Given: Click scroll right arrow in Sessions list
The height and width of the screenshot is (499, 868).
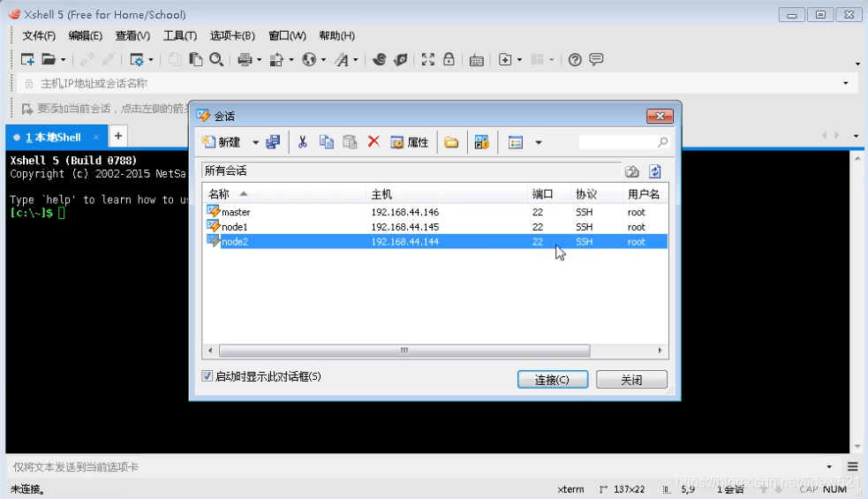Looking at the screenshot, I should (660, 351).
